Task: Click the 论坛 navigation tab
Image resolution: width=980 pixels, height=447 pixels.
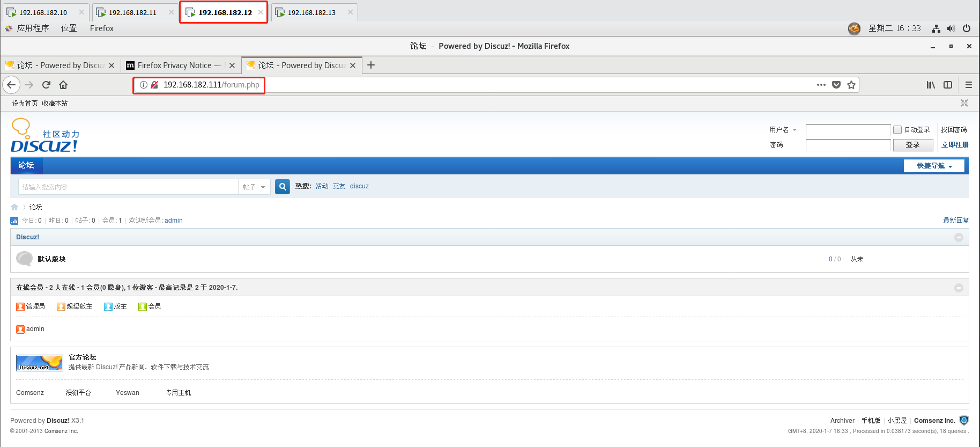Action: click(26, 165)
